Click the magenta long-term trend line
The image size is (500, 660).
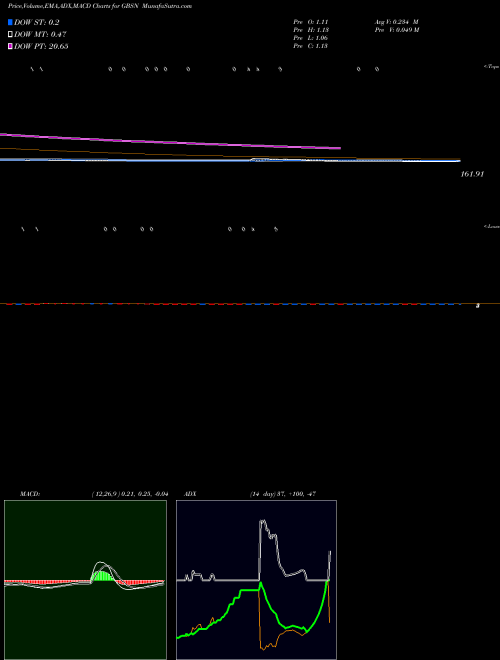[x=170, y=141]
